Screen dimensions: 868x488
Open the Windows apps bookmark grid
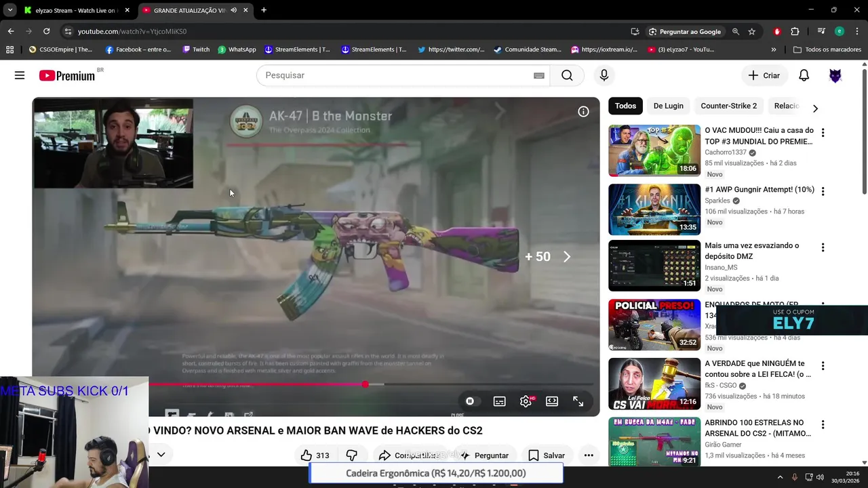(9, 49)
